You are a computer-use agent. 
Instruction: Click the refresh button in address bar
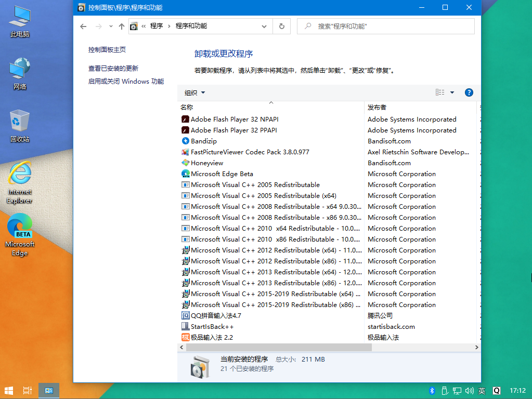(282, 26)
